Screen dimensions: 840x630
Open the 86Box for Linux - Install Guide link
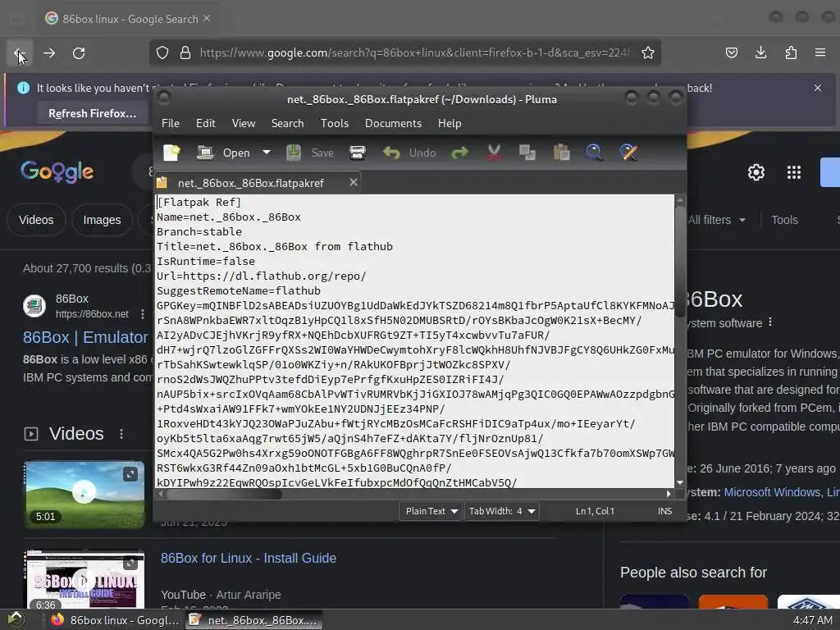pos(249,558)
